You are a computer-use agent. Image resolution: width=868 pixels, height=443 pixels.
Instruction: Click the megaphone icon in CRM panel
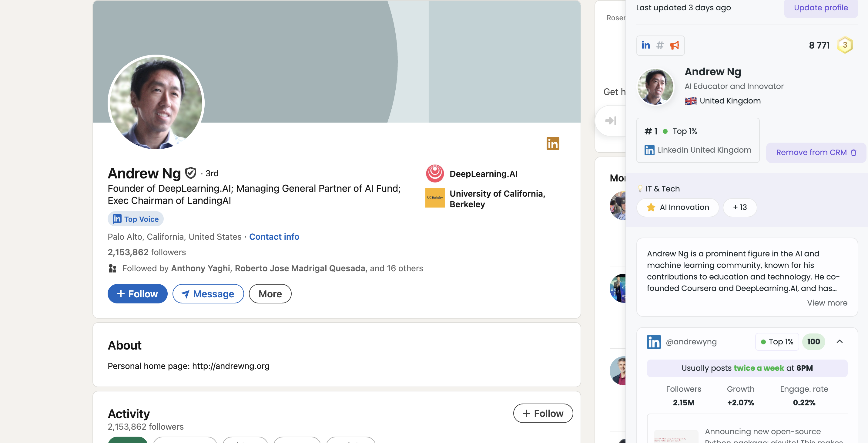pyautogui.click(x=675, y=45)
